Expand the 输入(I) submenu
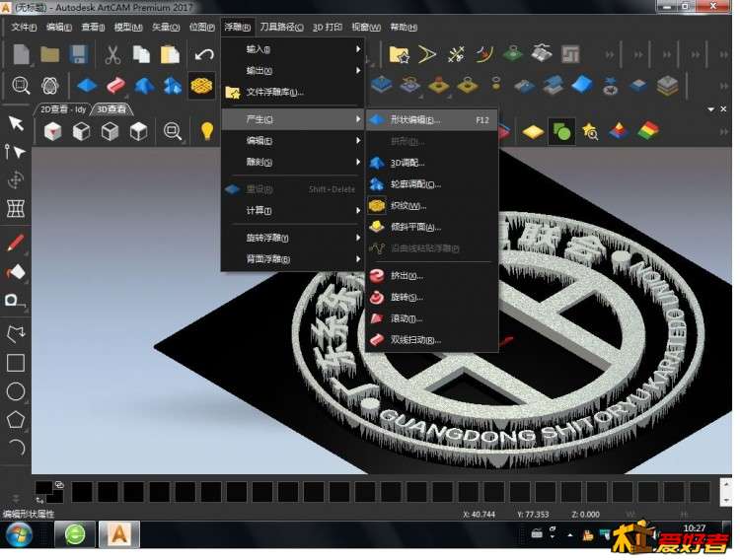This screenshot has width=740, height=560. (x=293, y=49)
